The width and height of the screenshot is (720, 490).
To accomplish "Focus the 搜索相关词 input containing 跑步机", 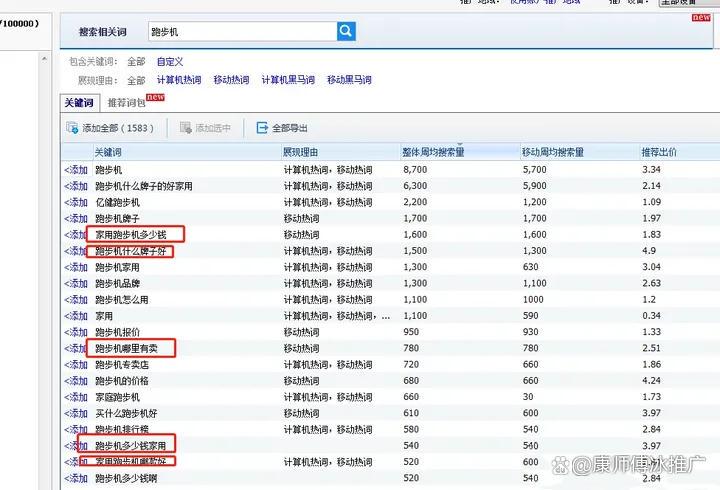I will (x=240, y=32).
